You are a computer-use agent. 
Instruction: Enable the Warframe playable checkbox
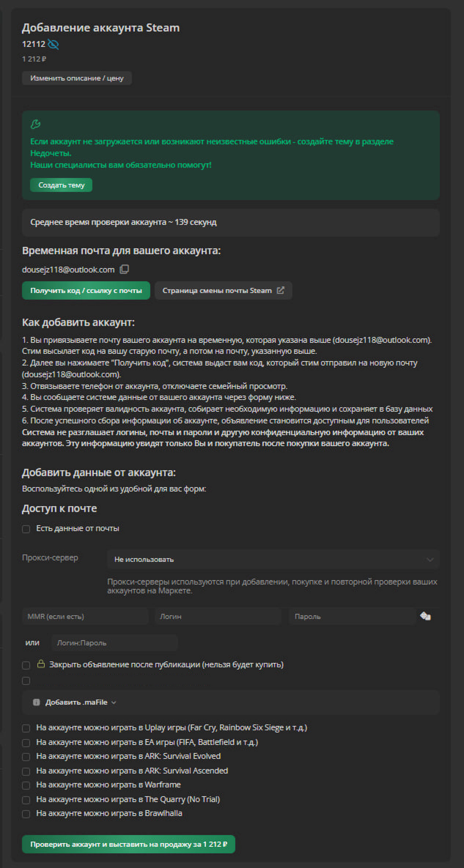click(x=26, y=785)
